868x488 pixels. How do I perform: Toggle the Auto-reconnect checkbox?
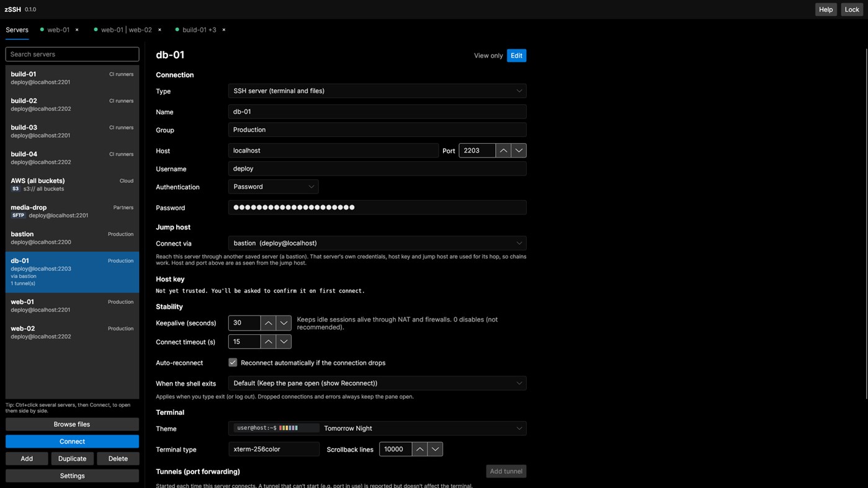pyautogui.click(x=233, y=363)
